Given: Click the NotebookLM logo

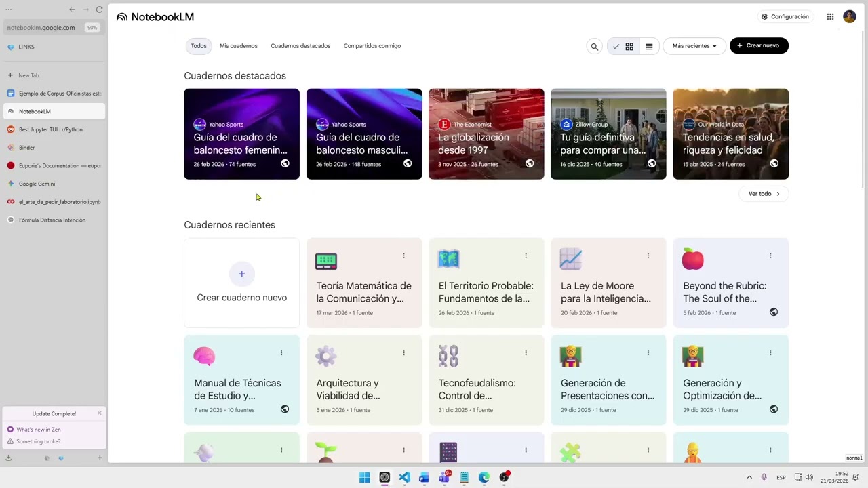Looking at the screenshot, I should click(x=155, y=17).
